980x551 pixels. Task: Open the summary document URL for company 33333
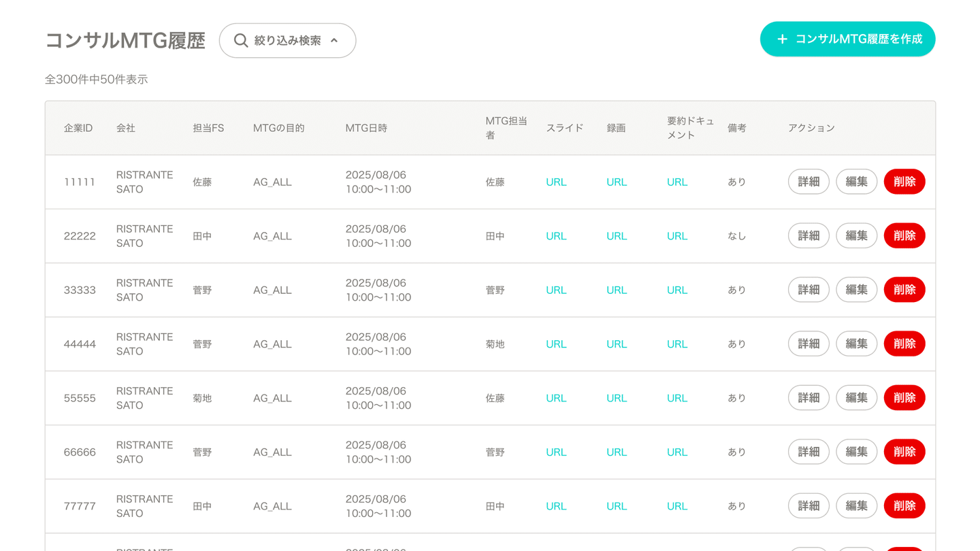point(677,290)
